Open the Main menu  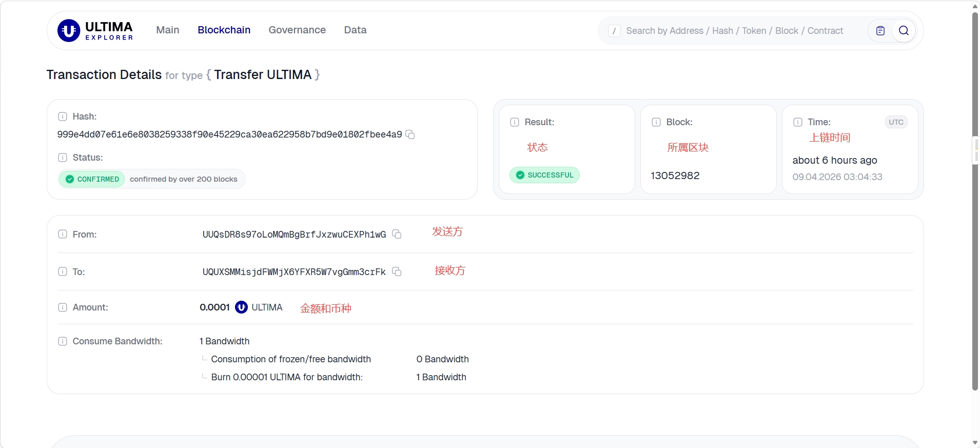pyautogui.click(x=168, y=30)
